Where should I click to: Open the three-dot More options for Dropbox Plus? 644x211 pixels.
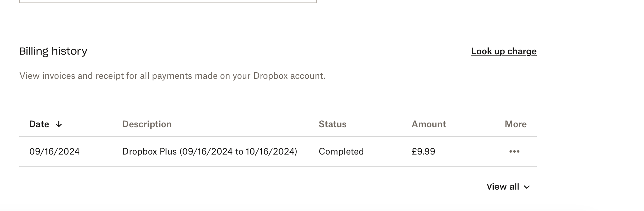coord(514,151)
